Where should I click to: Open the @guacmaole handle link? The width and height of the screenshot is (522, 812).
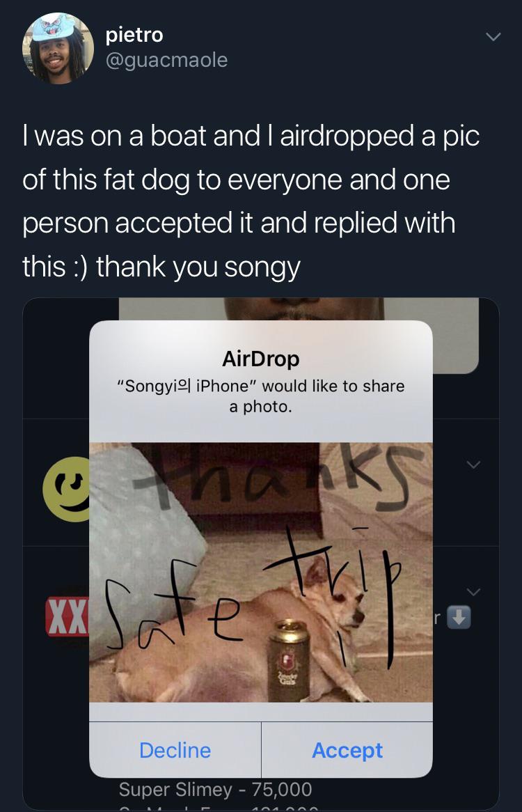pos(166,60)
